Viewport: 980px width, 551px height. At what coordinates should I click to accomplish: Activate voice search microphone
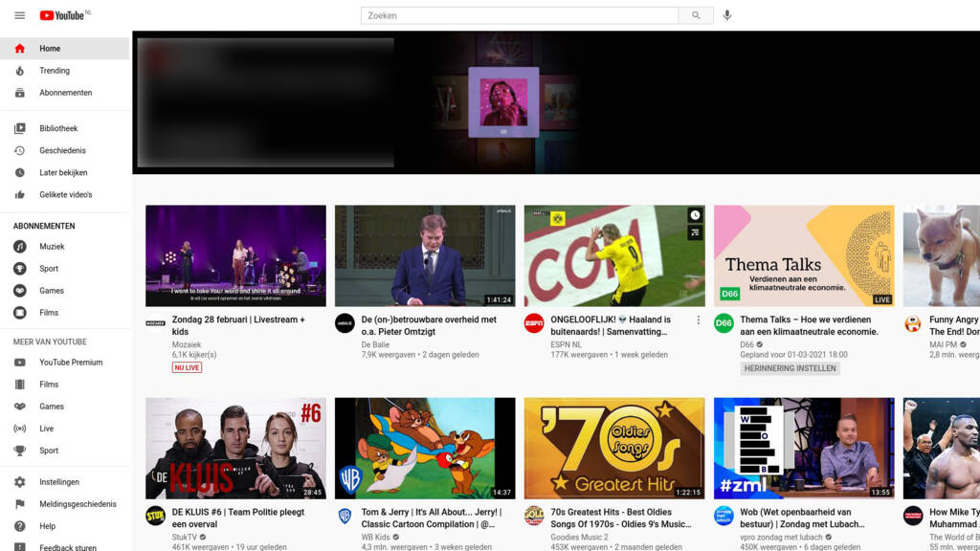click(x=727, y=15)
